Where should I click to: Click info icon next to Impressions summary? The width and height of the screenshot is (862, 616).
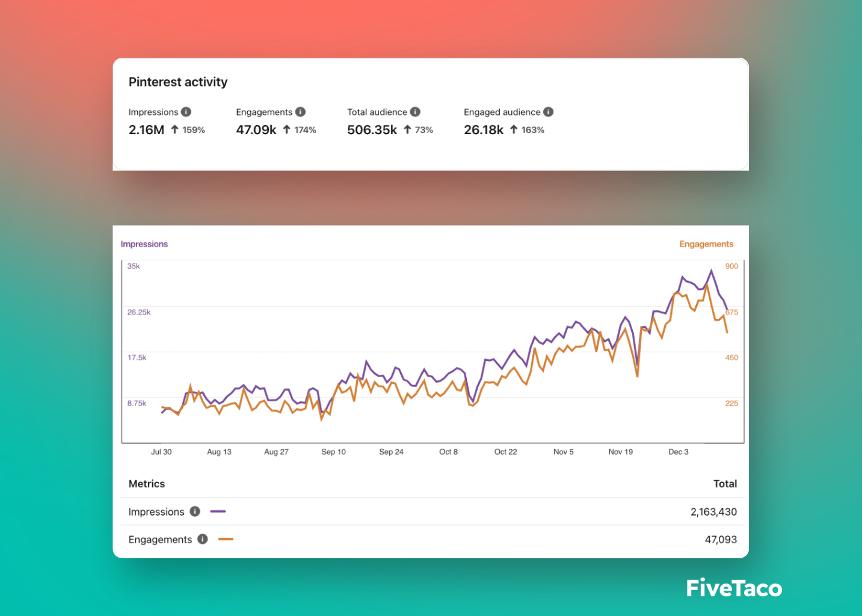(x=186, y=112)
